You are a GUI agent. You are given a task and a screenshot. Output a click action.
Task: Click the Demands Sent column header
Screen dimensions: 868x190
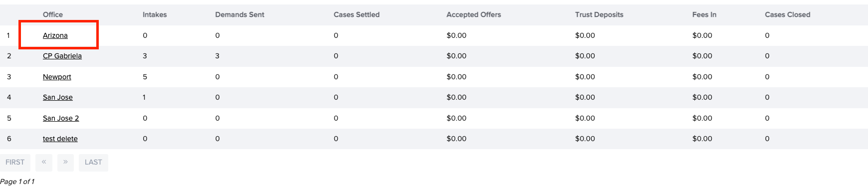(240, 14)
